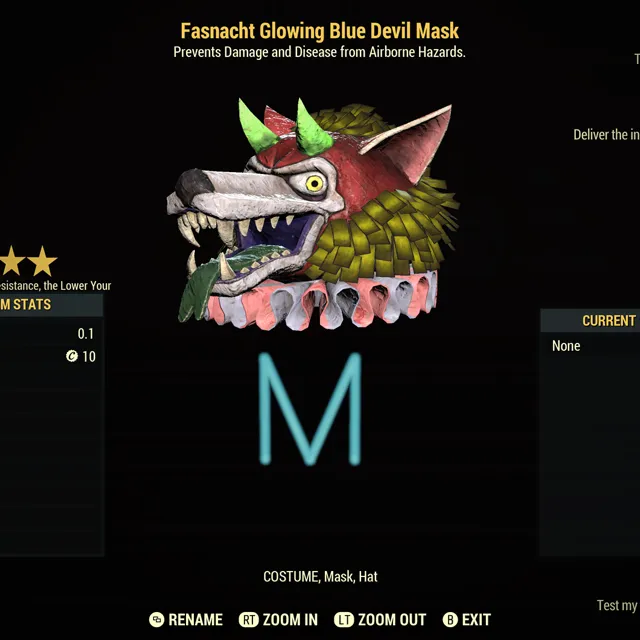Open the CURRENT panel header
Image resolution: width=640 pixels, height=640 pixels.
click(590, 321)
